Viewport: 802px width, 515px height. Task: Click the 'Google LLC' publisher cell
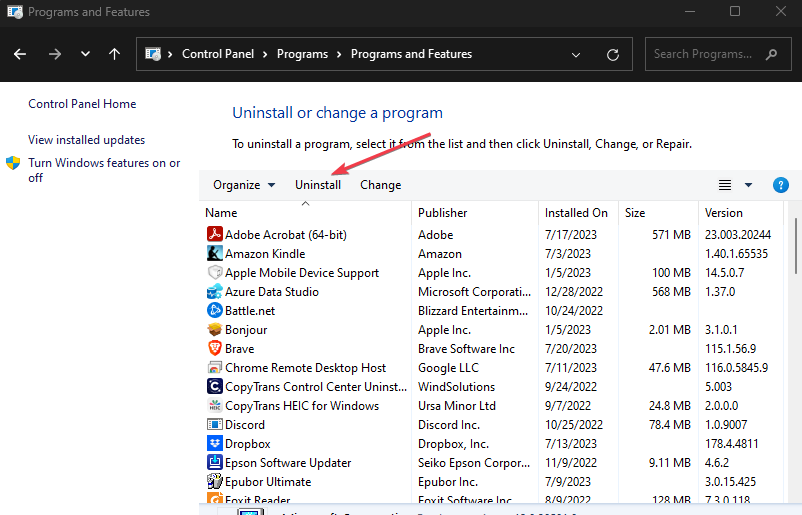[x=448, y=368]
